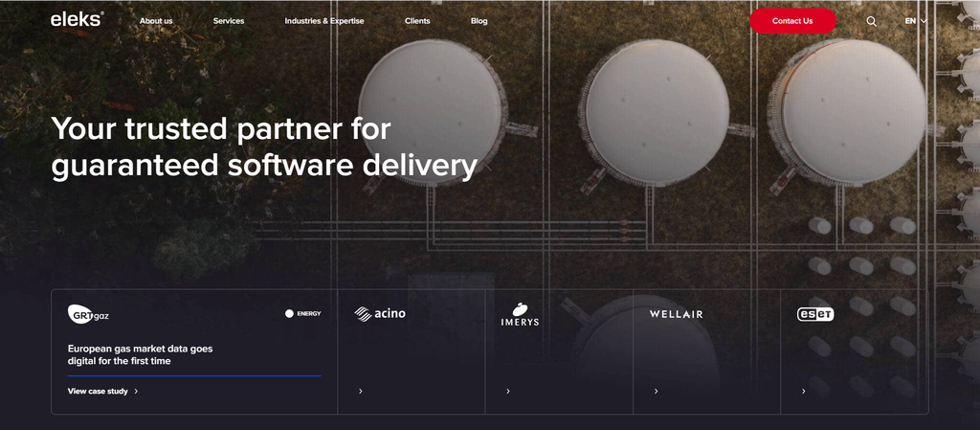Click the Energy category dot
980x430 pixels.
pos(289,314)
